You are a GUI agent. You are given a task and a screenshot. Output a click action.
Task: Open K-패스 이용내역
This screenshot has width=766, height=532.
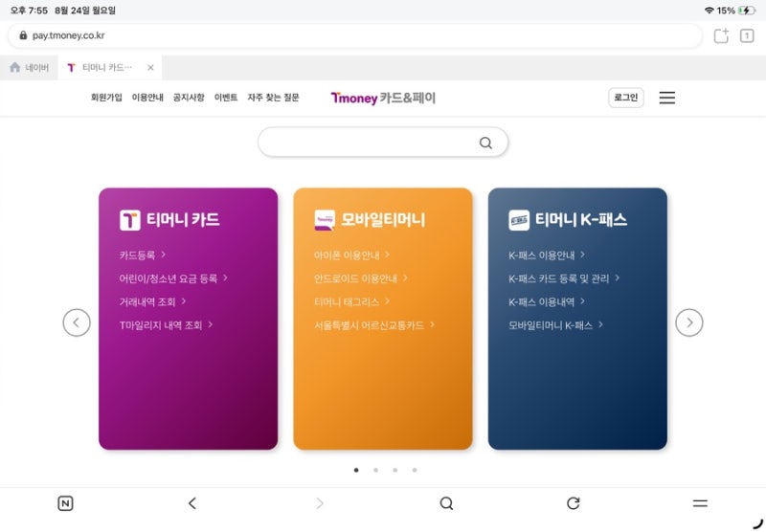tap(547, 301)
